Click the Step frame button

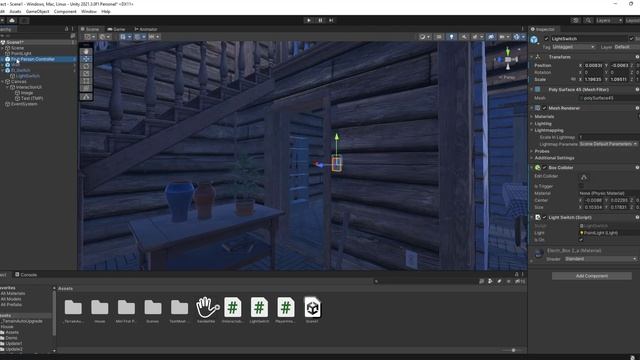(331, 20)
